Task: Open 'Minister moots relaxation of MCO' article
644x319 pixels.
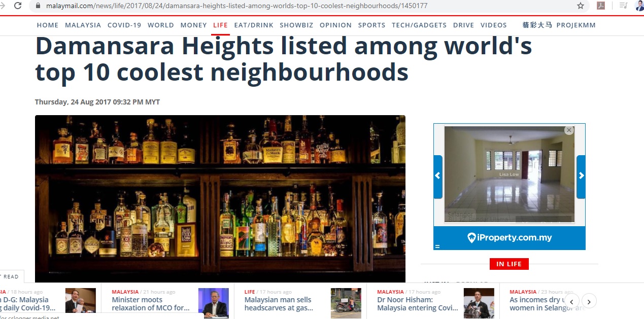Action: [x=151, y=304]
